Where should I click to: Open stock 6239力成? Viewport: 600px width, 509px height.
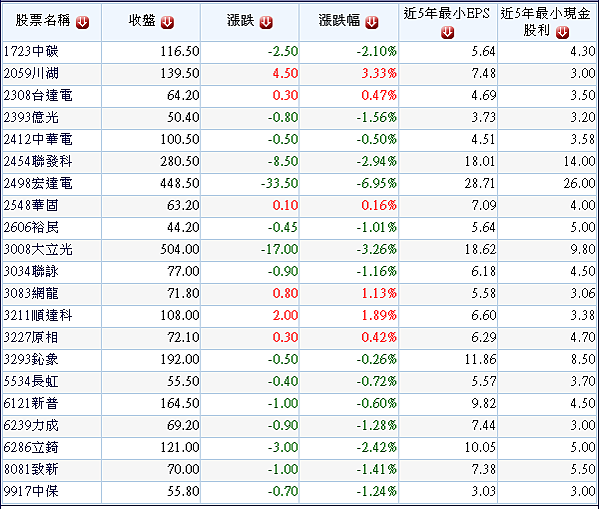pyautogui.click(x=31, y=425)
